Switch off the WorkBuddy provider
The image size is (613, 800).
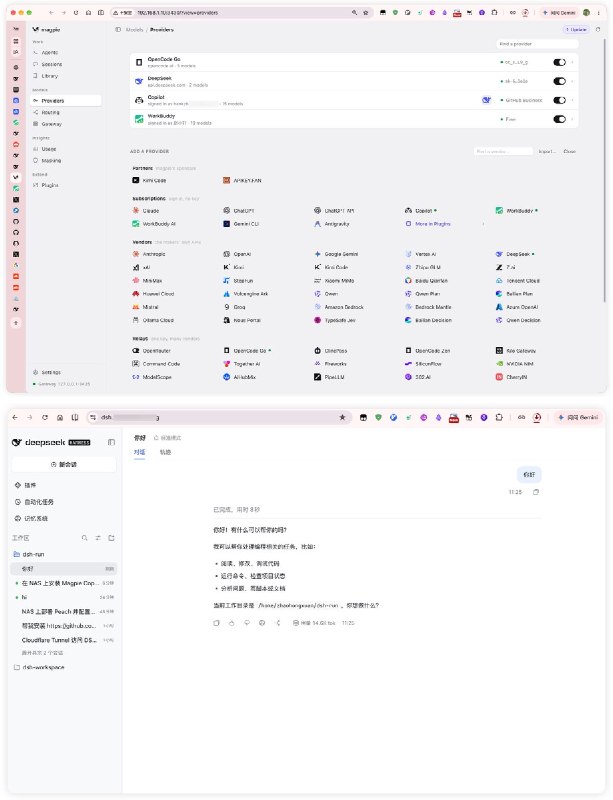point(559,119)
